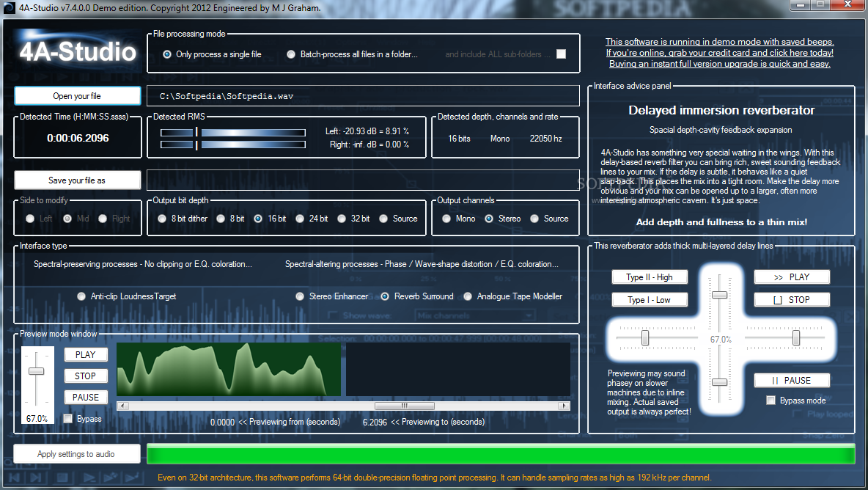Enable the reverberator Bypass mode checkbox

[770, 401]
